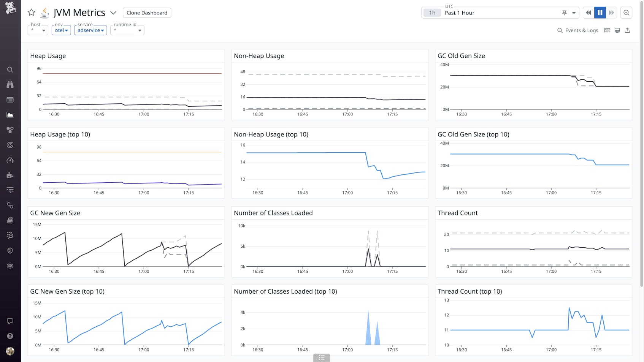Open Events & Logs panel
This screenshot has width=644, height=362.
(x=577, y=30)
